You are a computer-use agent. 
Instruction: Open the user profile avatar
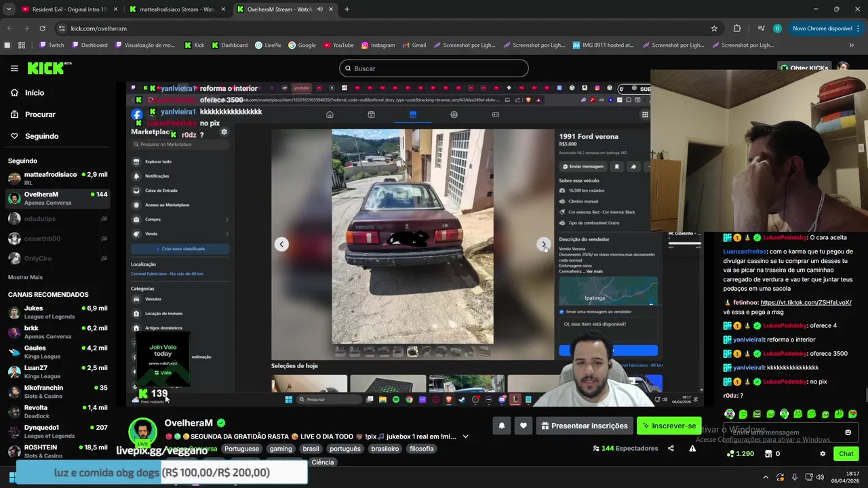tap(843, 68)
